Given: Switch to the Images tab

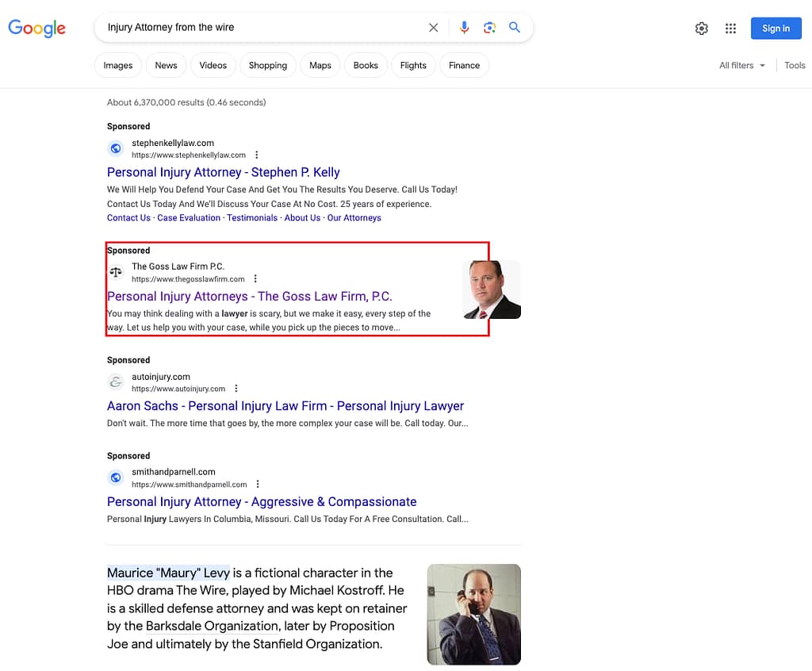Looking at the screenshot, I should (118, 65).
